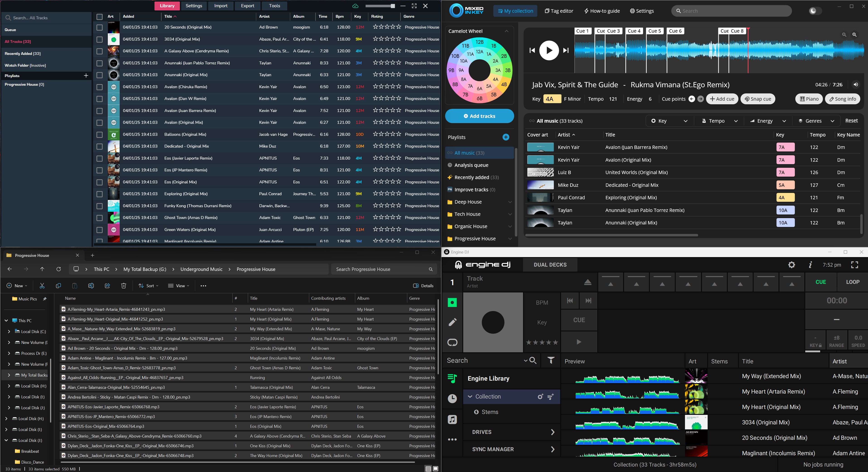Open the Piano button
Image resolution: width=868 pixels, height=472 pixels.
809,99
